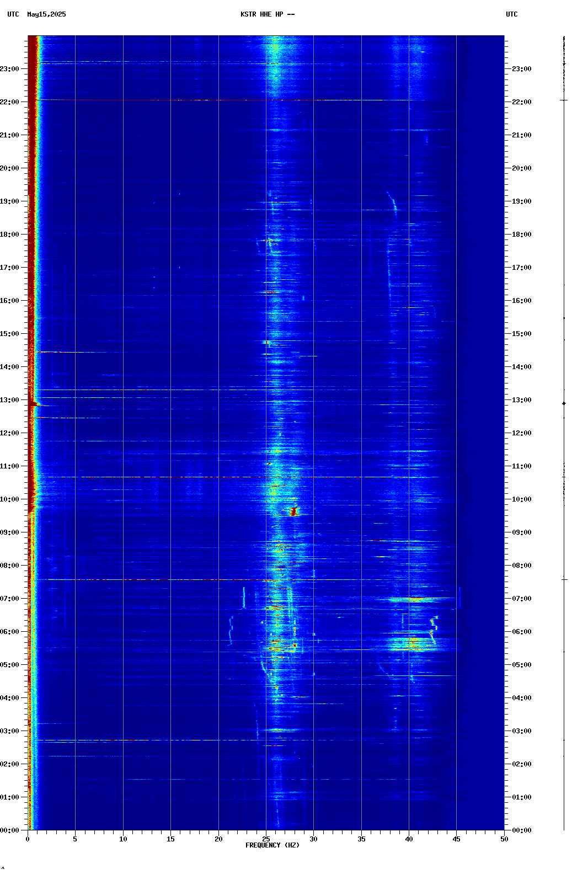Click 11:00 on the right time axis

522,466
